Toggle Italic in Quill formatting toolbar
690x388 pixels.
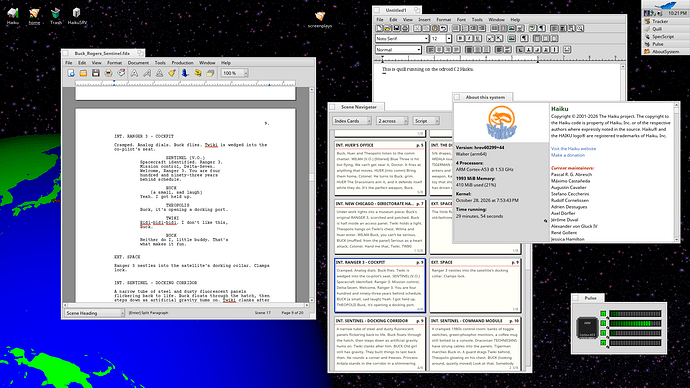[x=469, y=38]
